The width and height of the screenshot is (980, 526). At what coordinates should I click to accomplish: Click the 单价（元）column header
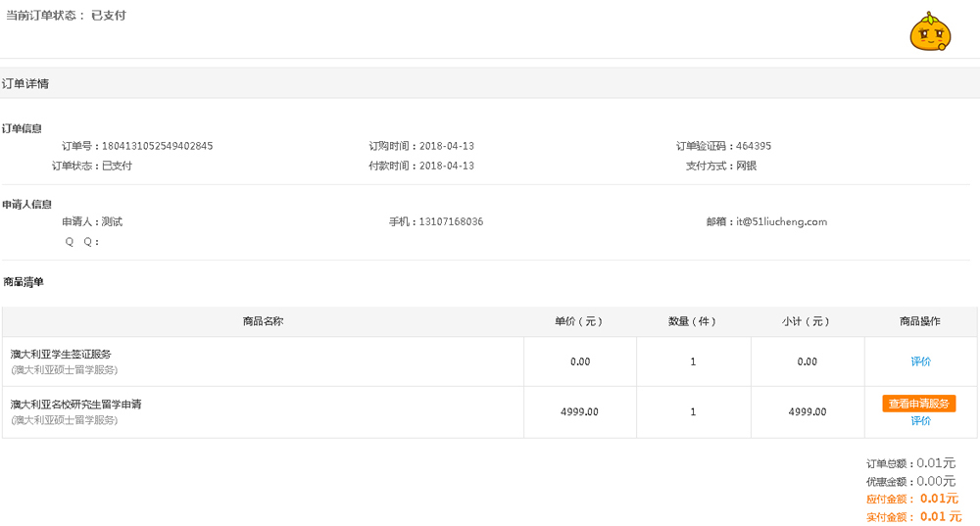click(579, 321)
